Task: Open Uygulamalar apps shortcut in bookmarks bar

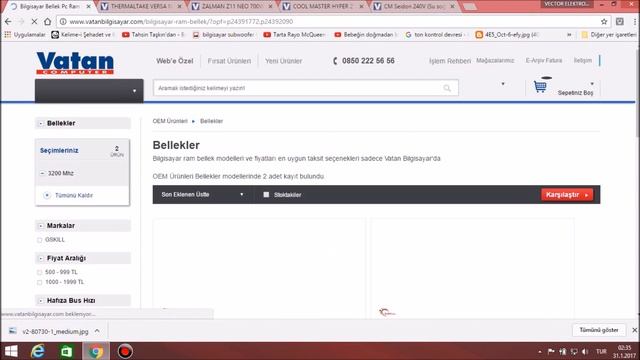Action: (25, 35)
